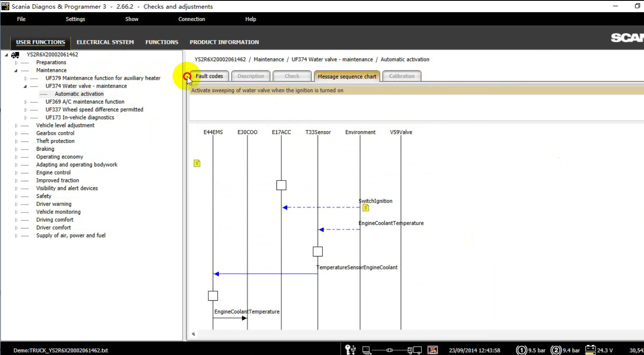
Task: Select the Vehicle monitoring tree item
Action: [x=58, y=212]
